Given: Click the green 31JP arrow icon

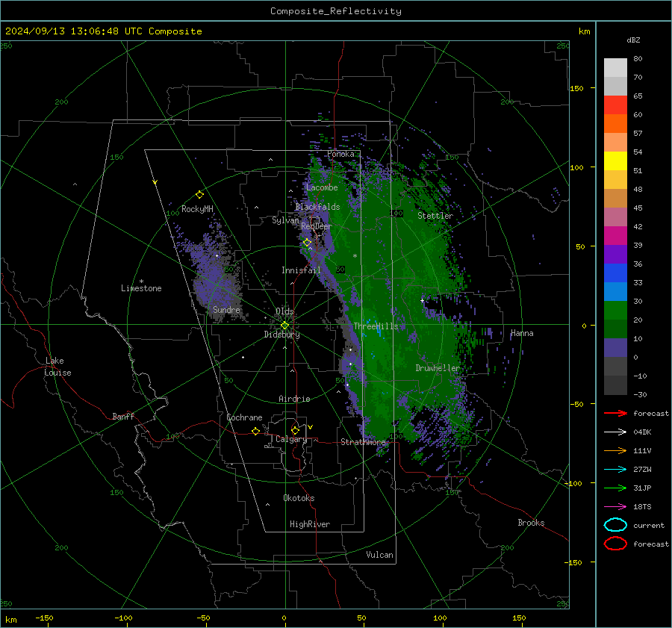Looking at the screenshot, I should pyautogui.click(x=615, y=488).
